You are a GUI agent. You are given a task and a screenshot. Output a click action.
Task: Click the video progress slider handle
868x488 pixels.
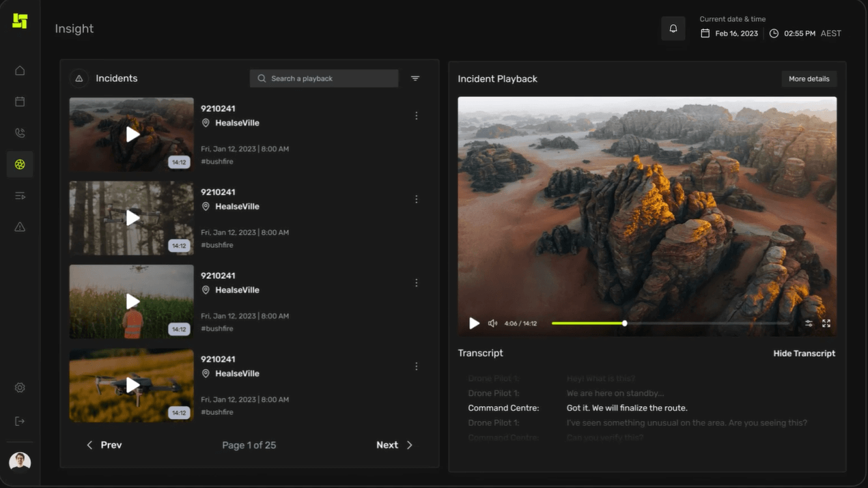coord(624,324)
